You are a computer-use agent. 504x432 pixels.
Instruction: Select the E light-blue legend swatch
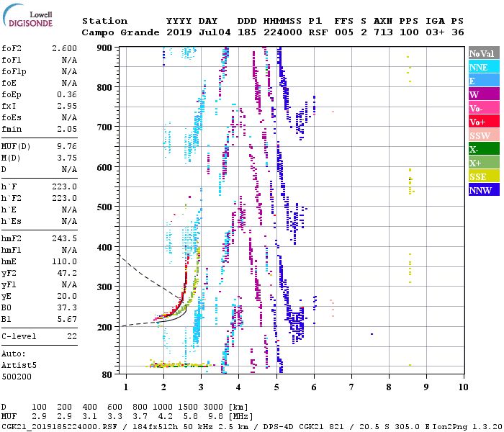tap(484, 81)
